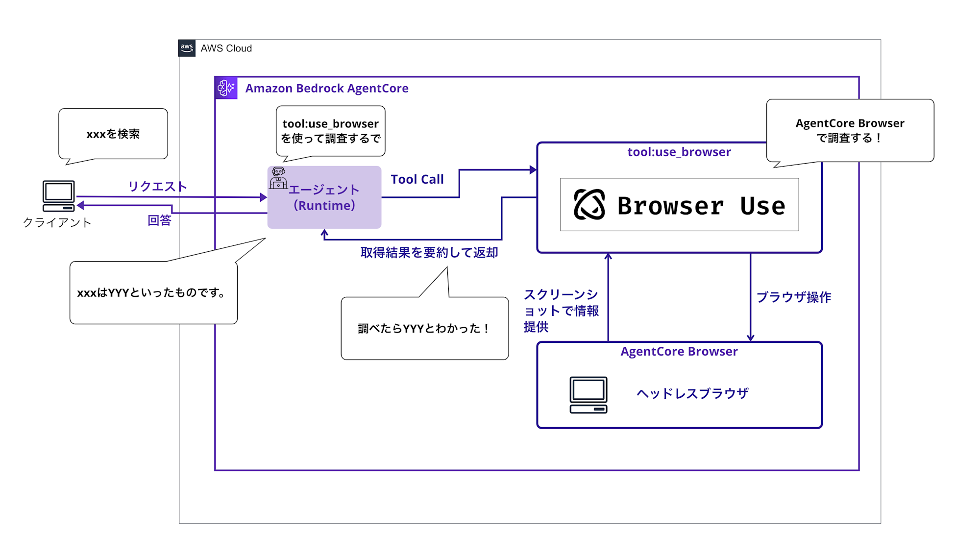The image size is (980, 554).
Task: Click the エージェント (Runtime) box
Action: coord(324,197)
